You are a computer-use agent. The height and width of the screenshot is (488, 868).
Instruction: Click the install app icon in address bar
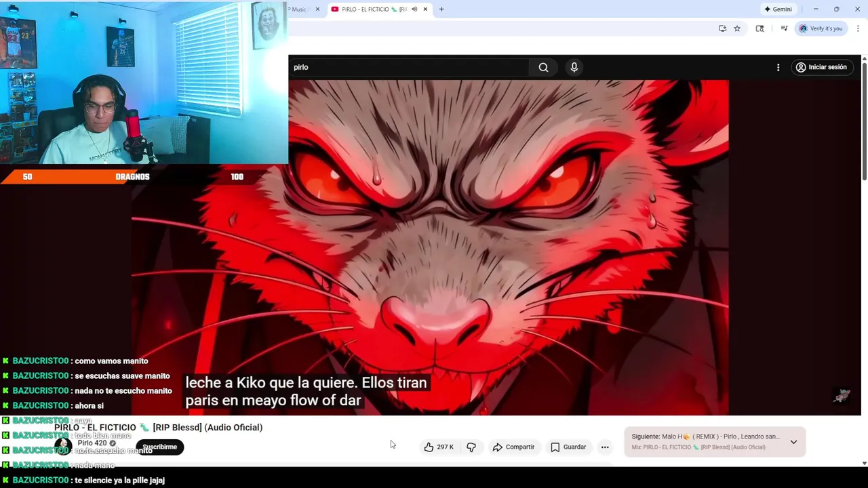(722, 28)
